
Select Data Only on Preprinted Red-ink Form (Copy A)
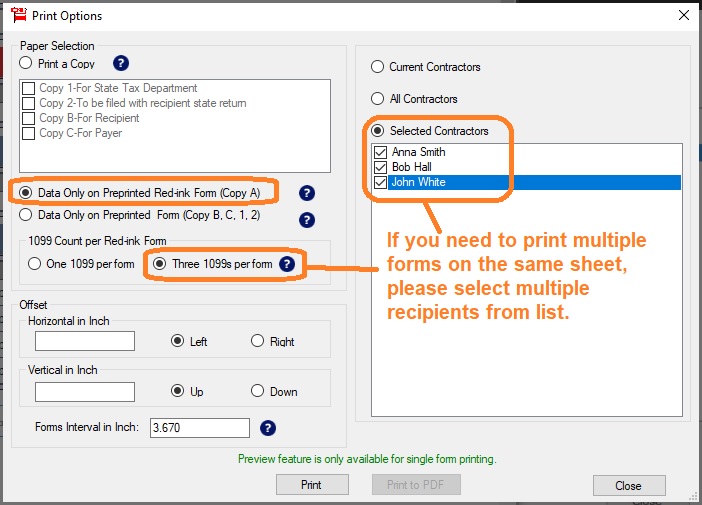[26, 193]
